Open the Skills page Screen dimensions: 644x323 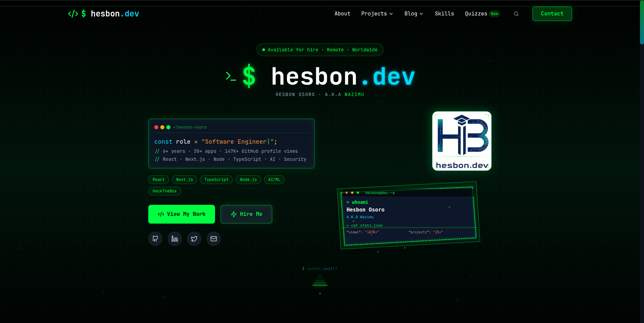[x=444, y=14]
